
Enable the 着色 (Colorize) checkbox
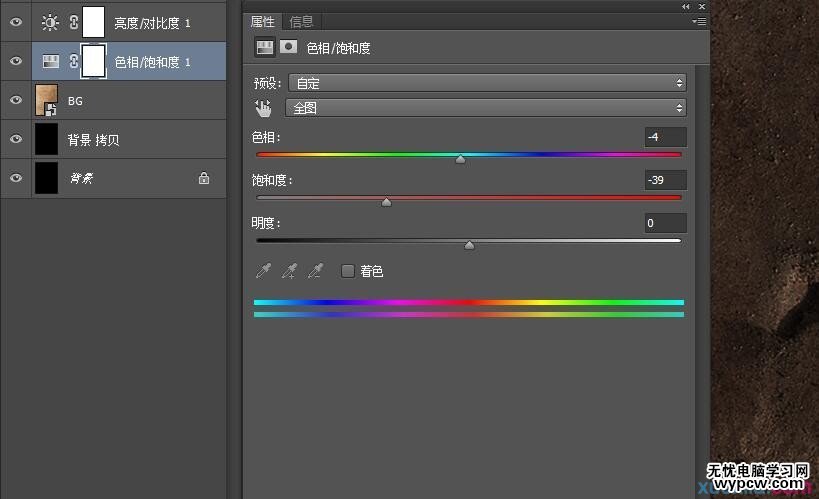pos(348,271)
